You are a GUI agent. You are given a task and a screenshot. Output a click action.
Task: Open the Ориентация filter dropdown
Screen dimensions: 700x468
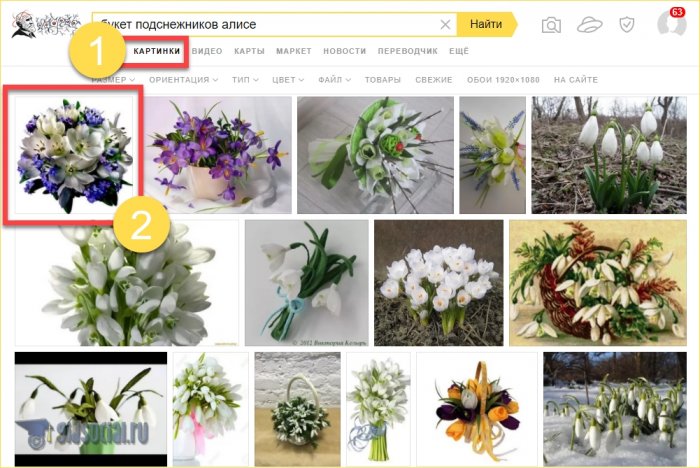pyautogui.click(x=183, y=79)
